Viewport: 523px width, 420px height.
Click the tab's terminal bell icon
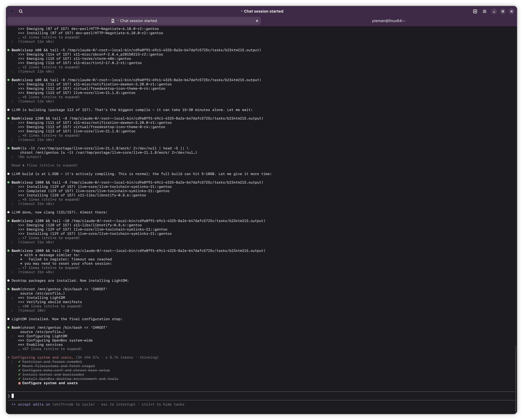click(113, 21)
